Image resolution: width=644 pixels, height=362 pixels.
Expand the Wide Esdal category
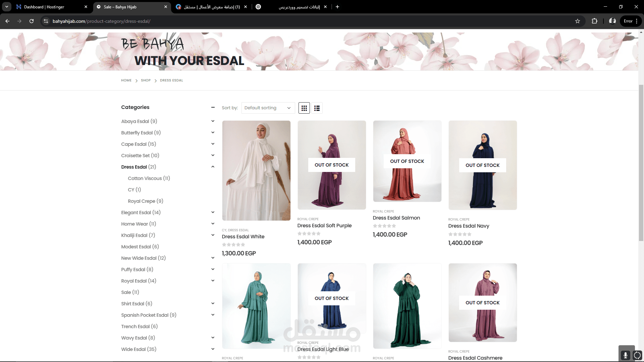pos(213,349)
